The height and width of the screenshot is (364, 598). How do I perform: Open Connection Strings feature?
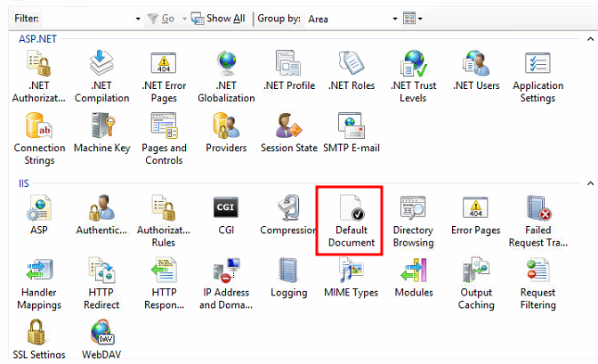point(39,139)
